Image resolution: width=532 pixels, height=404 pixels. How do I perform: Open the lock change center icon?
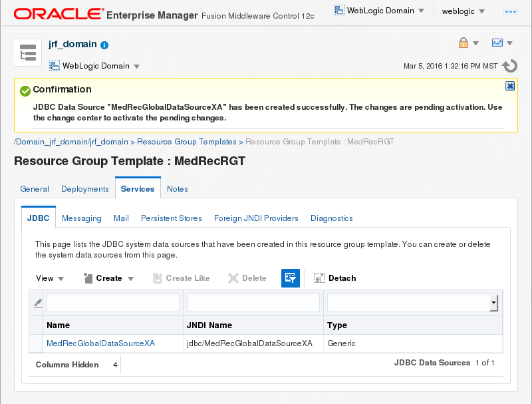(x=464, y=43)
